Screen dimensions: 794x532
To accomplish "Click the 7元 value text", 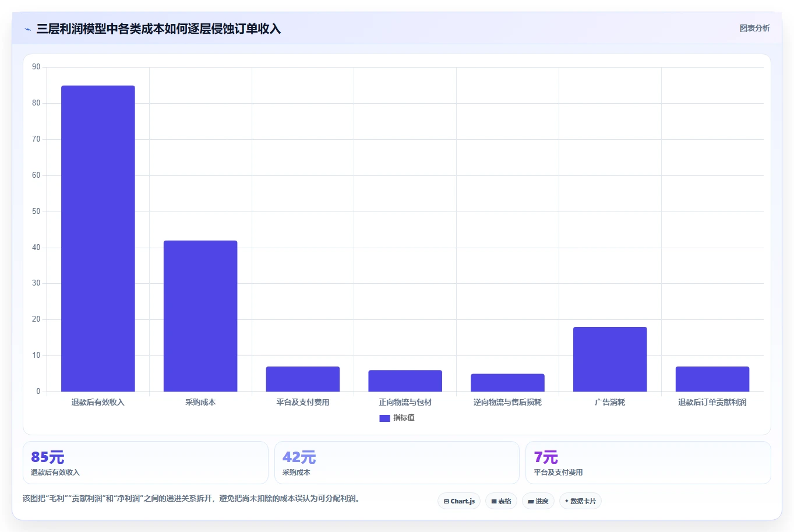I will [x=546, y=457].
